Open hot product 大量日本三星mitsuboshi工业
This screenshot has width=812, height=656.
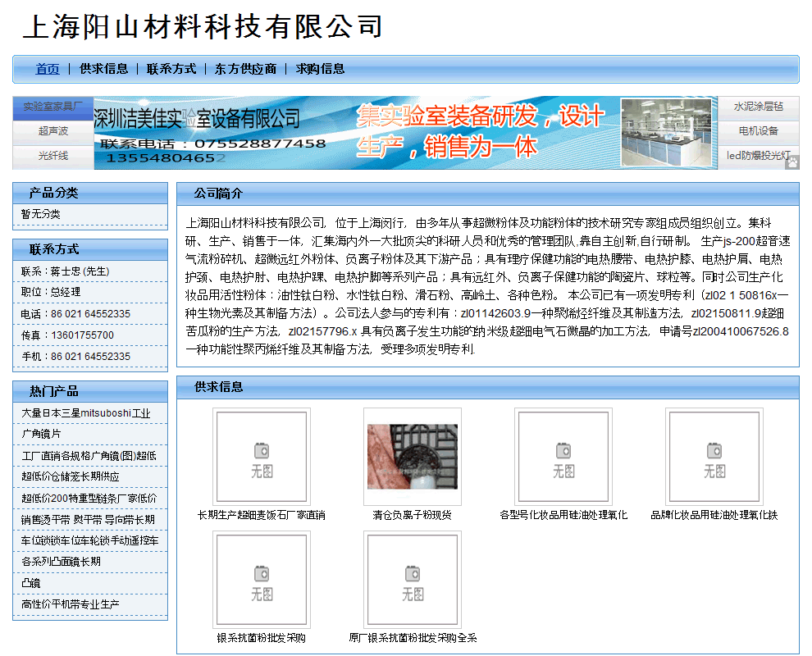pos(86,413)
